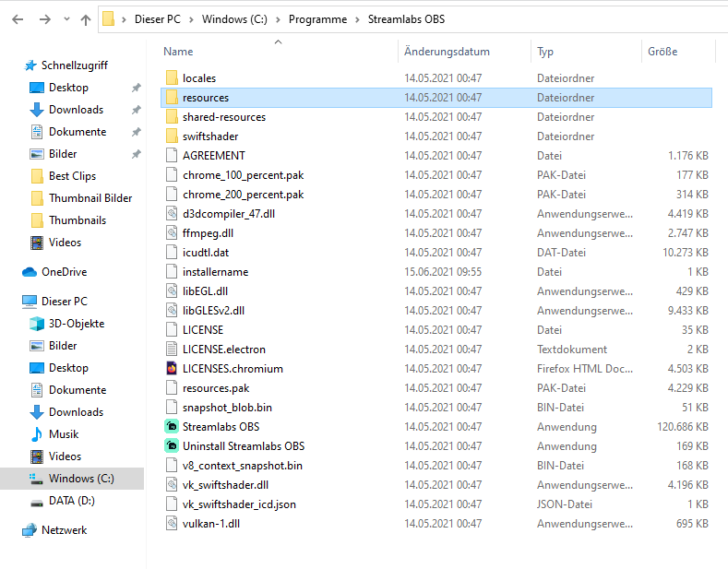Open Best Clips in Schnellzugriff

pos(72,176)
